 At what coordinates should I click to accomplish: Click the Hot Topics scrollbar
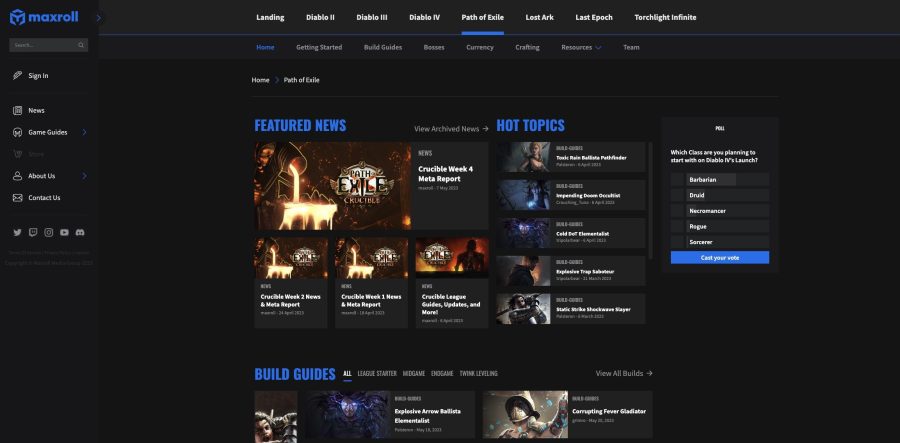[650, 201]
